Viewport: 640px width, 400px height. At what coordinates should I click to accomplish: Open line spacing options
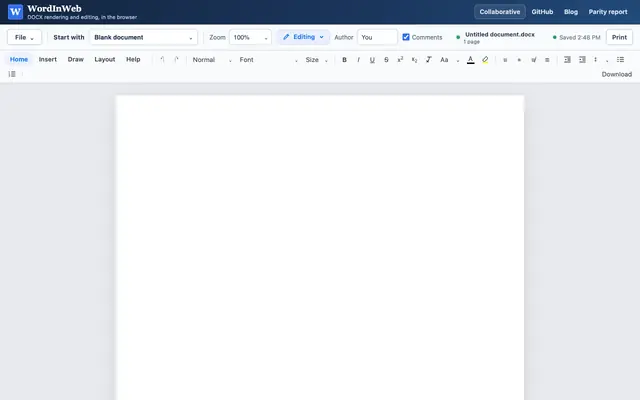coord(596,60)
